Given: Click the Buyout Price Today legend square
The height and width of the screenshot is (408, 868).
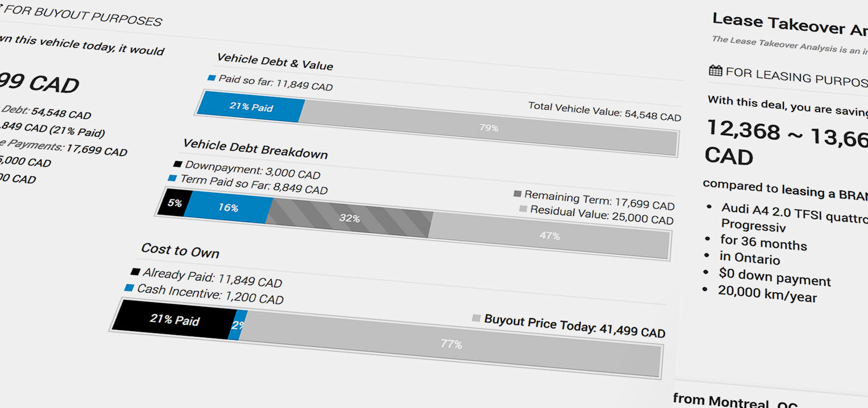Looking at the screenshot, I should tap(476, 318).
